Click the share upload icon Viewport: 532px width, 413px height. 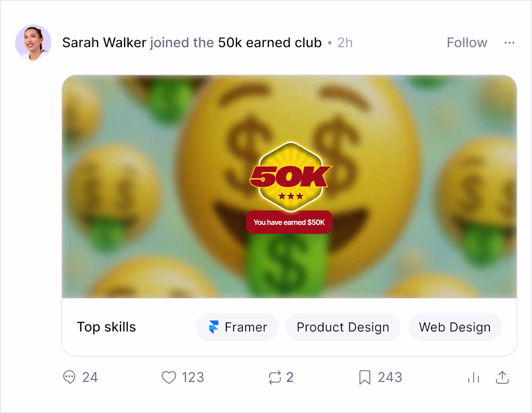[x=502, y=377]
